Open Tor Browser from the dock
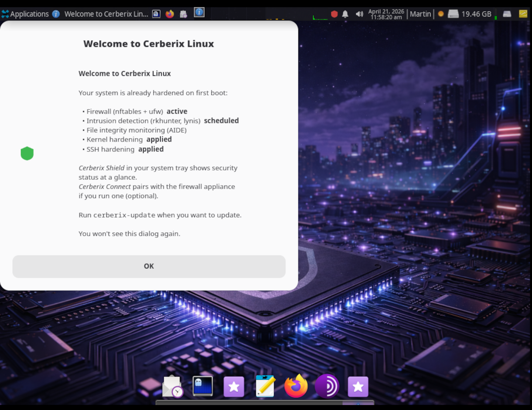 (327, 386)
